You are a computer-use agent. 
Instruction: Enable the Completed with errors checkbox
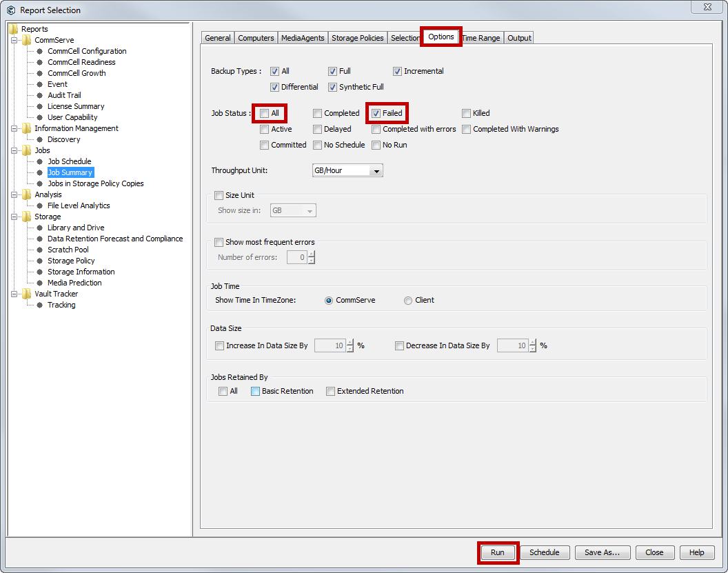pyautogui.click(x=376, y=130)
